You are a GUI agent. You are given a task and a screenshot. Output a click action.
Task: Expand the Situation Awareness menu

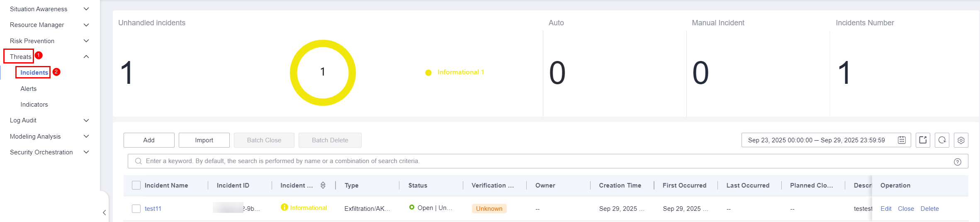coord(86,9)
